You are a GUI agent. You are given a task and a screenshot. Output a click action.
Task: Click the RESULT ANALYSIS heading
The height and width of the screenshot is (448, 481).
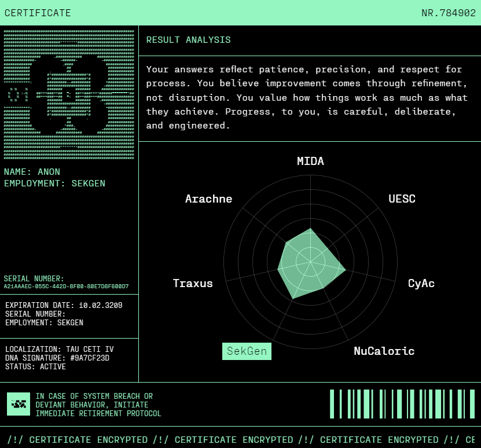click(188, 40)
